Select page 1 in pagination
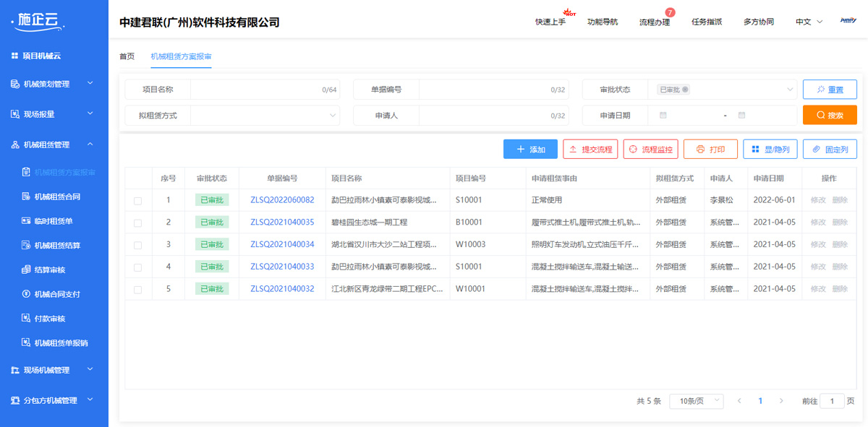 tap(760, 401)
